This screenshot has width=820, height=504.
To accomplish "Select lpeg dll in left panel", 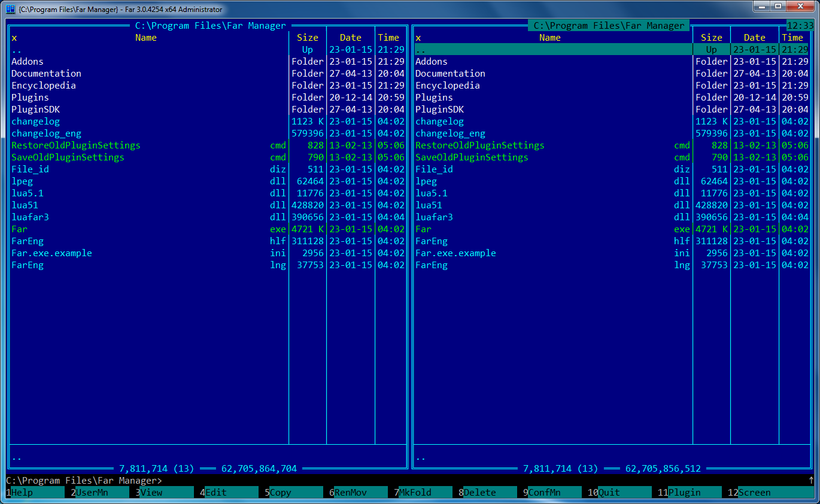I will click(208, 181).
